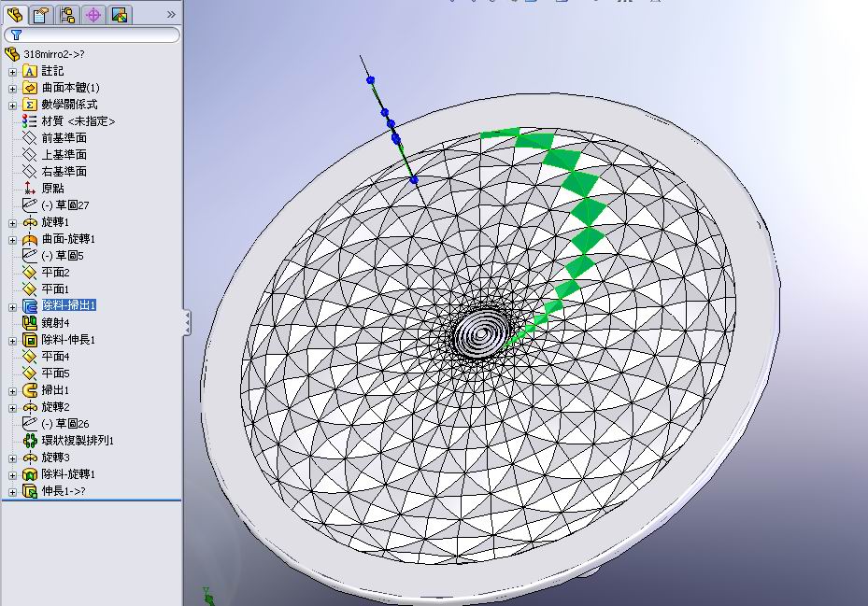Image resolution: width=868 pixels, height=606 pixels.
Task: Select the 鏡射4 label
Action: 55,323
